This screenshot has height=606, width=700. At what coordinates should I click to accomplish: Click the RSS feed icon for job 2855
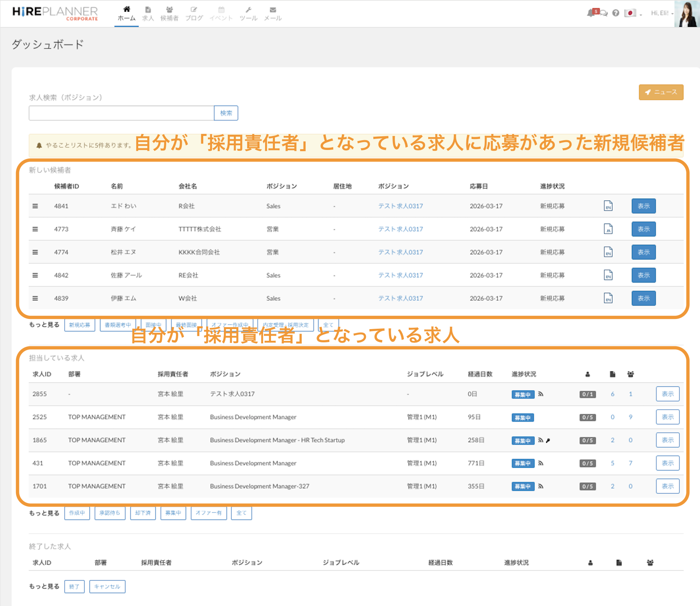[x=541, y=394]
